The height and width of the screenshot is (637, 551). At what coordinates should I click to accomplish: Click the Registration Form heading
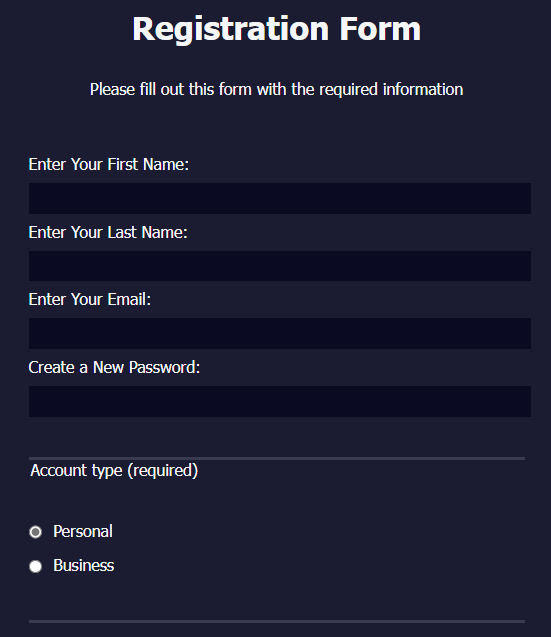pos(276,29)
